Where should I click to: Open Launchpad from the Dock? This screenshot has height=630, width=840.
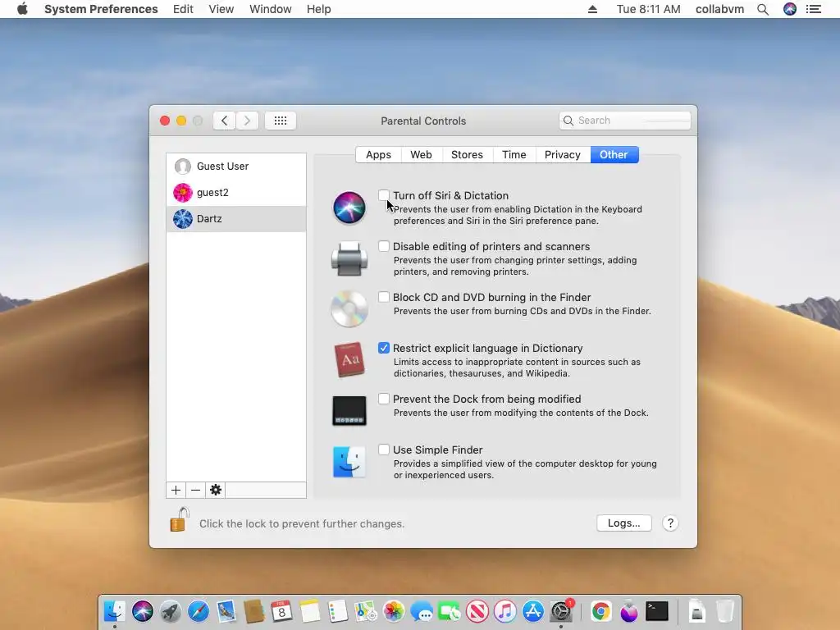[x=171, y=611]
